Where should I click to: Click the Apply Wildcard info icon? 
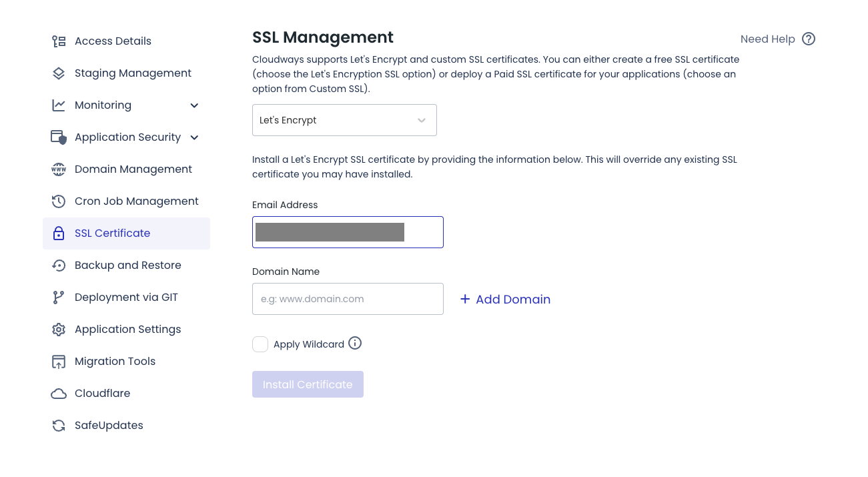pos(355,344)
